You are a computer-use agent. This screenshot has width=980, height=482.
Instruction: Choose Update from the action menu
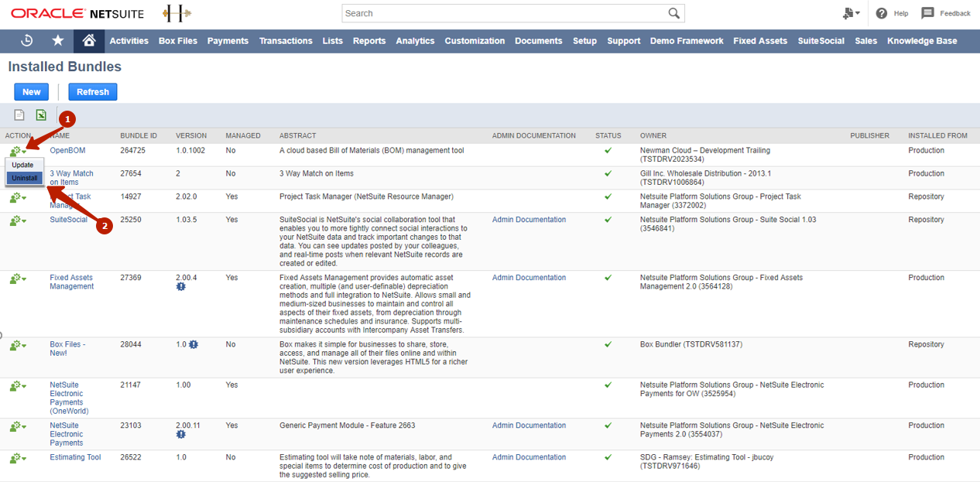pos(24,165)
